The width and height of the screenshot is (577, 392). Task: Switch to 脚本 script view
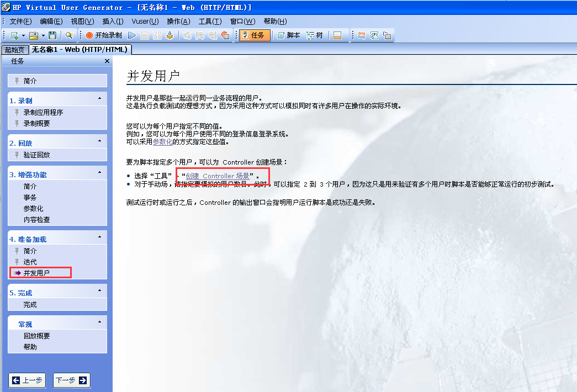(288, 35)
